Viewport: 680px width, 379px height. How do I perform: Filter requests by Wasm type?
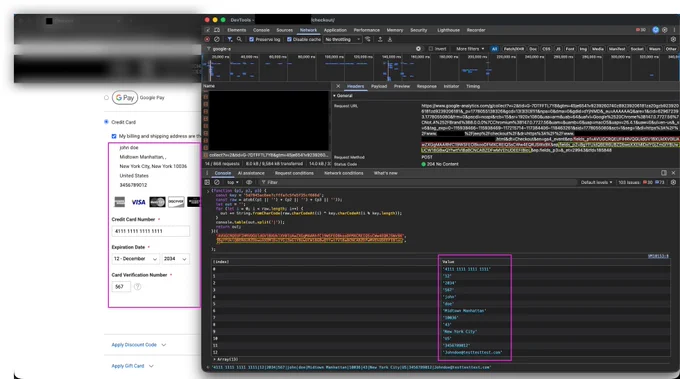[654, 49]
